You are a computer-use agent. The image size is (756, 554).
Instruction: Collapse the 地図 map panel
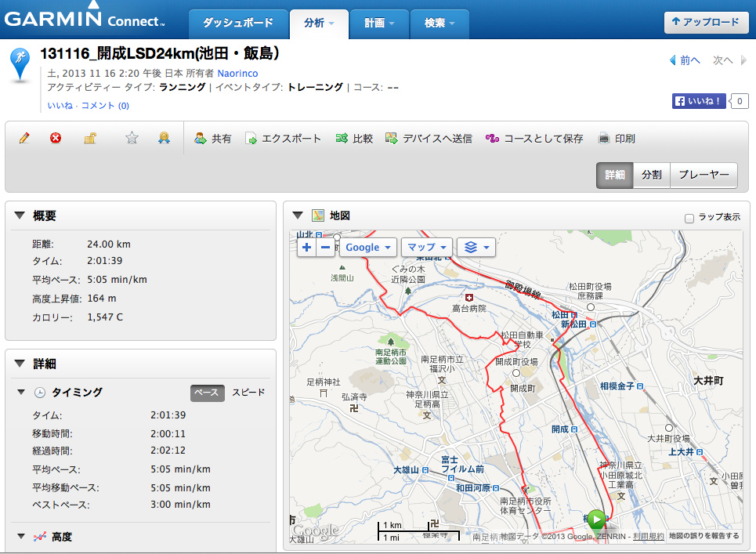point(298,215)
